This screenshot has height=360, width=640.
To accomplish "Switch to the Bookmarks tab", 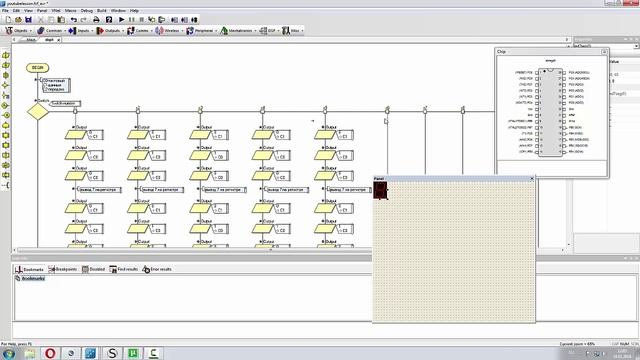I will pyautogui.click(x=29, y=269).
